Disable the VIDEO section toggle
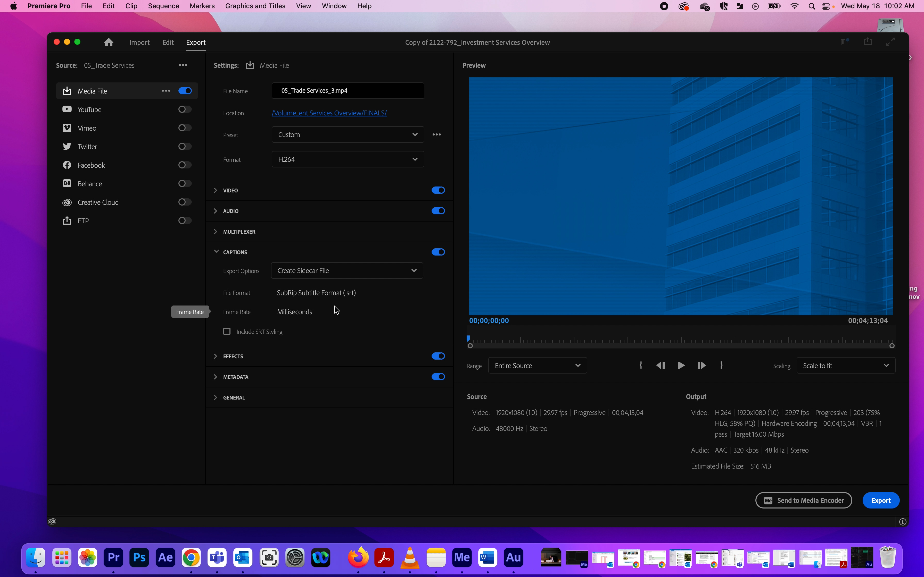924x577 pixels. click(438, 190)
